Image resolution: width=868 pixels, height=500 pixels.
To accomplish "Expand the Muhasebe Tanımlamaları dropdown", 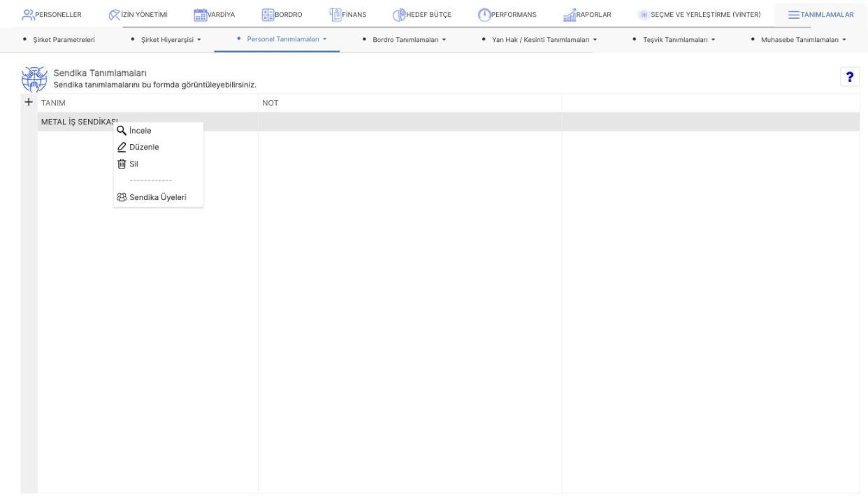I will [x=844, y=39].
